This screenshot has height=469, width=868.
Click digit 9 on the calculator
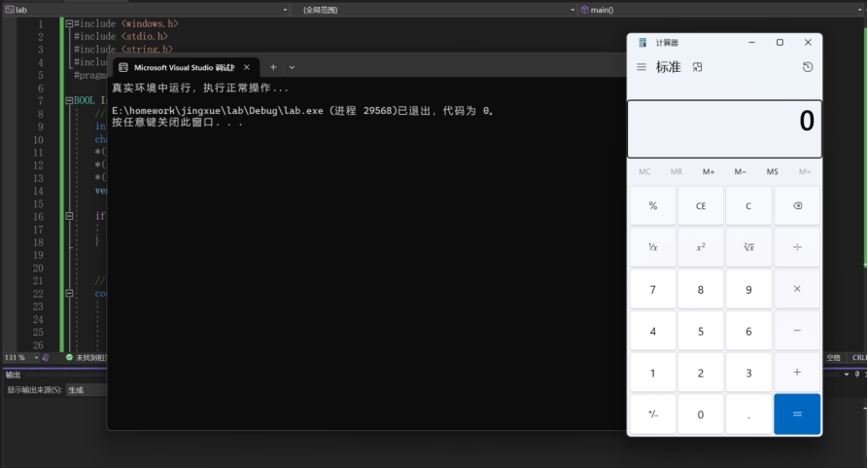tap(748, 289)
